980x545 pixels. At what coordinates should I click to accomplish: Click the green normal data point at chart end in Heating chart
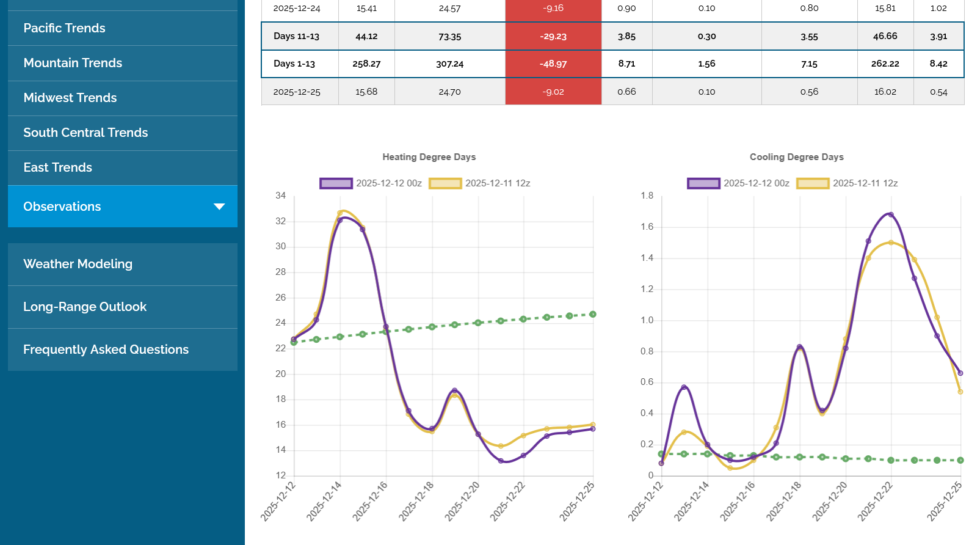pyautogui.click(x=593, y=314)
